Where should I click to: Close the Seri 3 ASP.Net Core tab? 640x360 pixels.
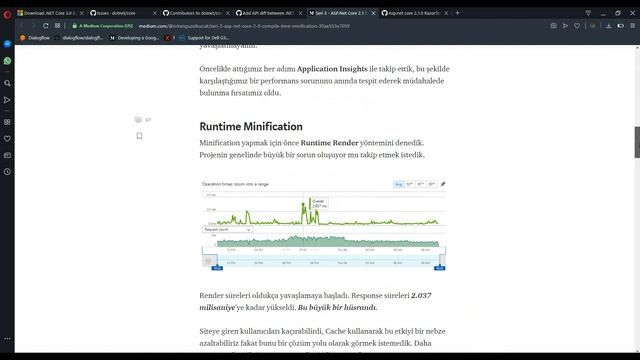pyautogui.click(x=373, y=13)
